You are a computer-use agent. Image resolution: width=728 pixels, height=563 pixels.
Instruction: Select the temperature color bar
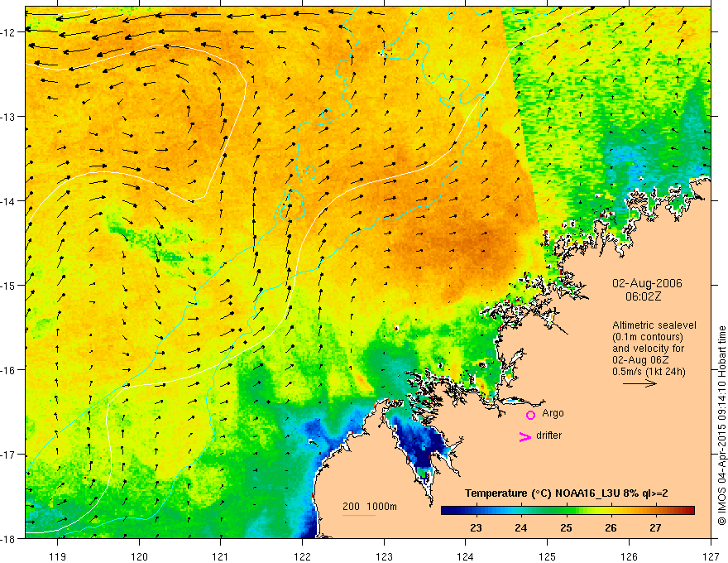pos(568,510)
